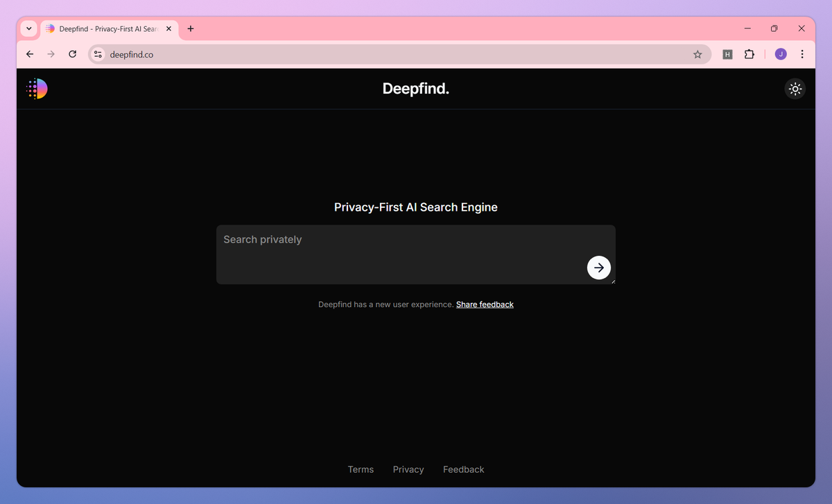Close the Deepfind tab
Viewport: 832px width, 504px height.
(x=168, y=28)
